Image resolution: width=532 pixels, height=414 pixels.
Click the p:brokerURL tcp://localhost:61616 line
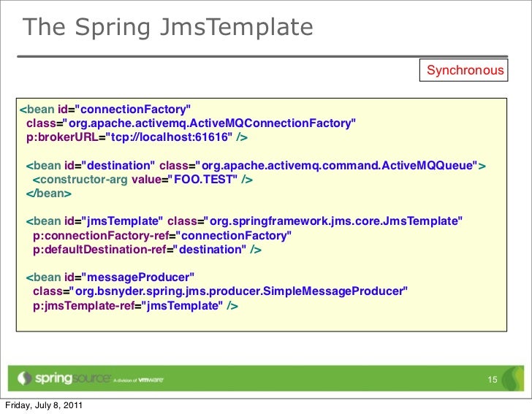pyautogui.click(x=137, y=137)
